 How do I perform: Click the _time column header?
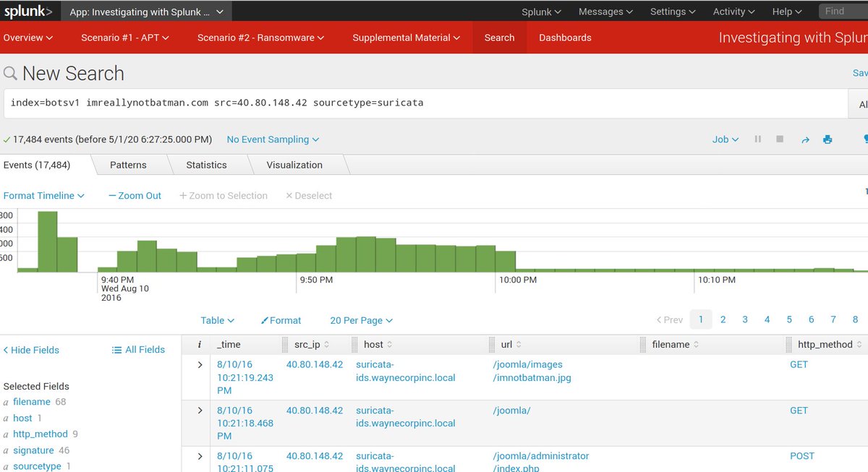[229, 345]
